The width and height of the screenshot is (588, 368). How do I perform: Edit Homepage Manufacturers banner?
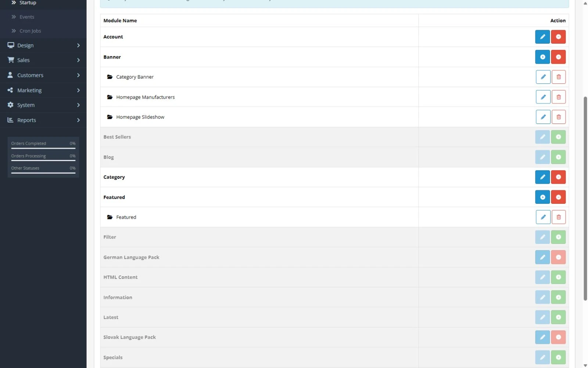click(543, 97)
